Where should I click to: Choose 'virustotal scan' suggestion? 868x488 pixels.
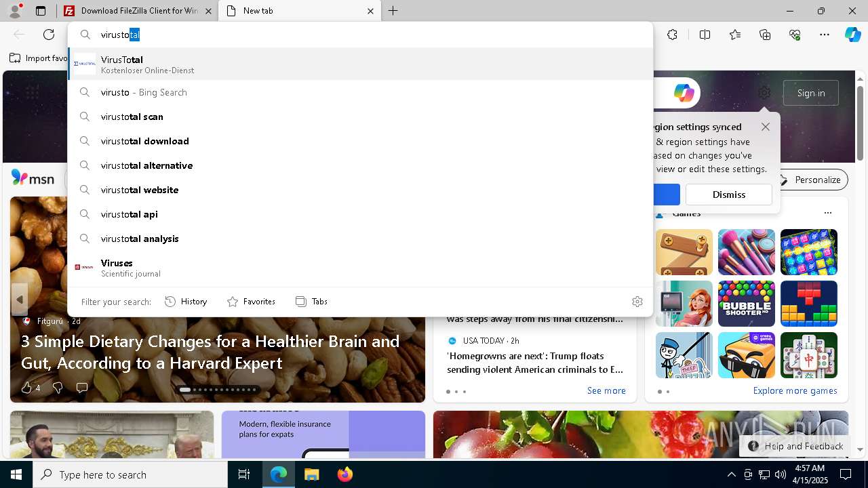click(360, 117)
